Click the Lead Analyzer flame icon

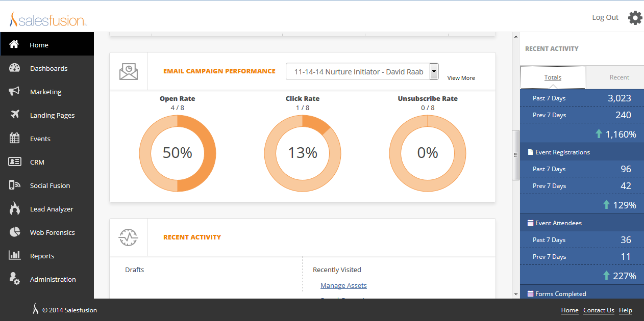tap(14, 208)
